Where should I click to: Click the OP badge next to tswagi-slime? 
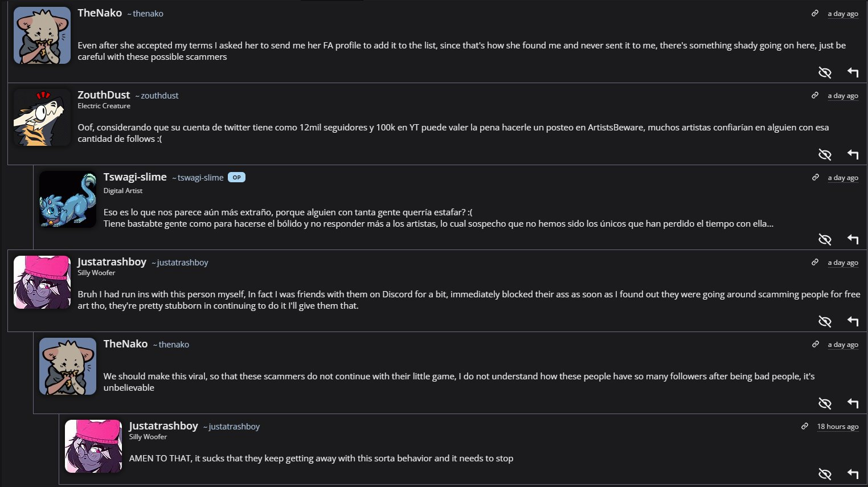[236, 177]
